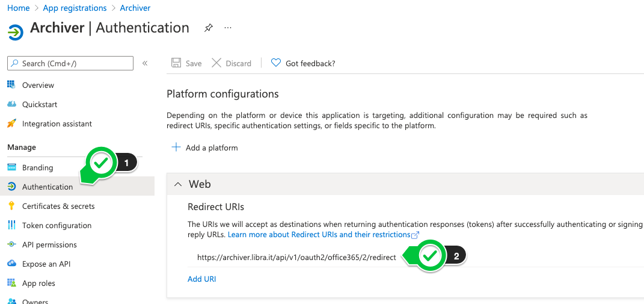The height and width of the screenshot is (304, 644).
Task: Click the Add URI link
Action: pyautogui.click(x=201, y=279)
